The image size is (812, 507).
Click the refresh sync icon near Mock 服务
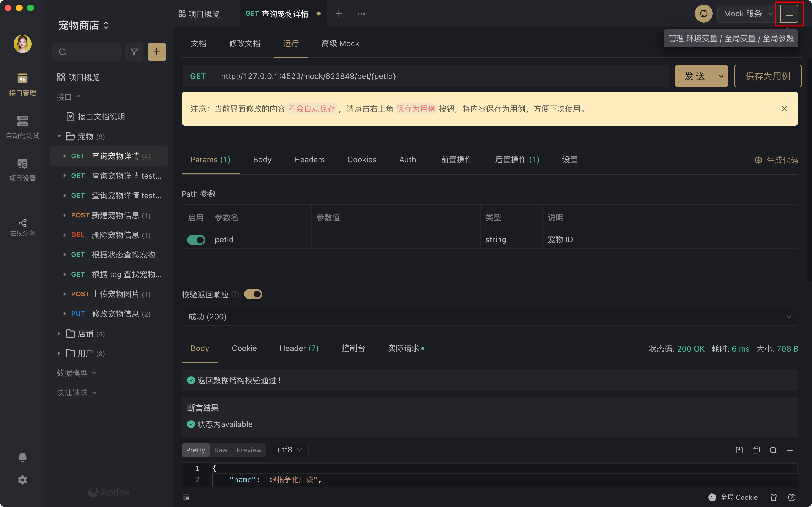[x=703, y=14]
